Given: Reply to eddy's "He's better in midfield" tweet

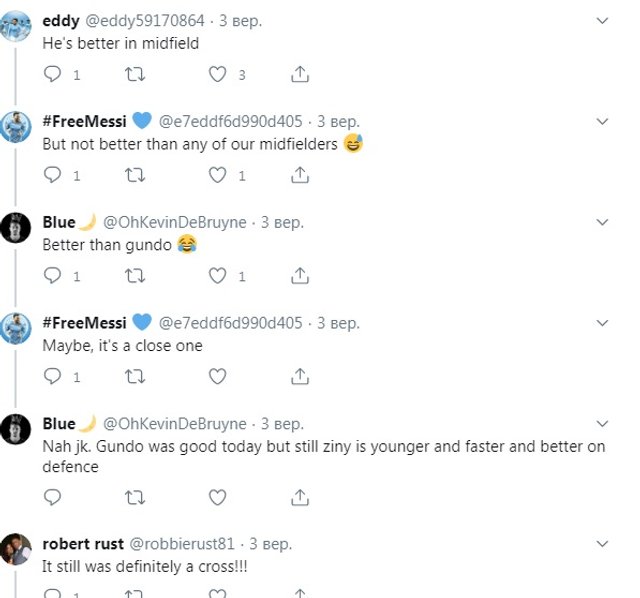Looking at the screenshot, I should (54, 74).
